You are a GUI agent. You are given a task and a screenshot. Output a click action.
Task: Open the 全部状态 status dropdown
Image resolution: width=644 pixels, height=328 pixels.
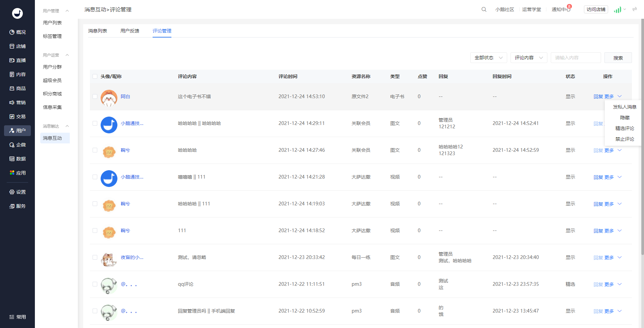click(x=488, y=58)
